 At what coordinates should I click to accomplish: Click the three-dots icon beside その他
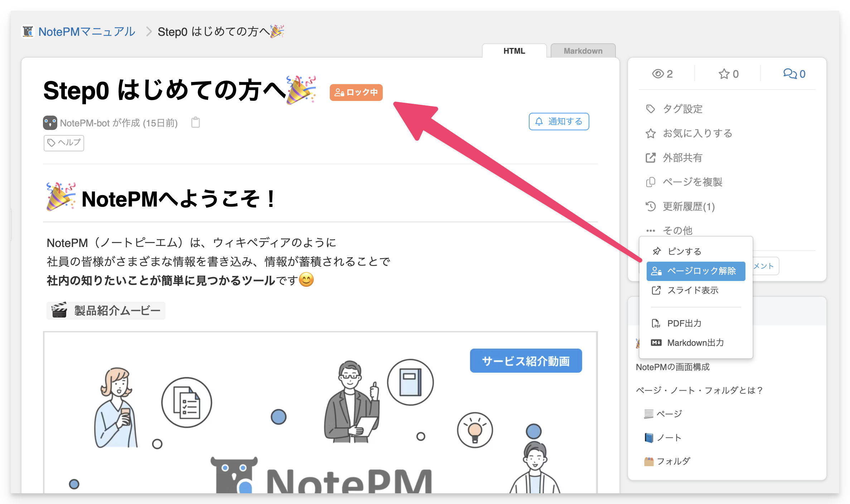[651, 231]
